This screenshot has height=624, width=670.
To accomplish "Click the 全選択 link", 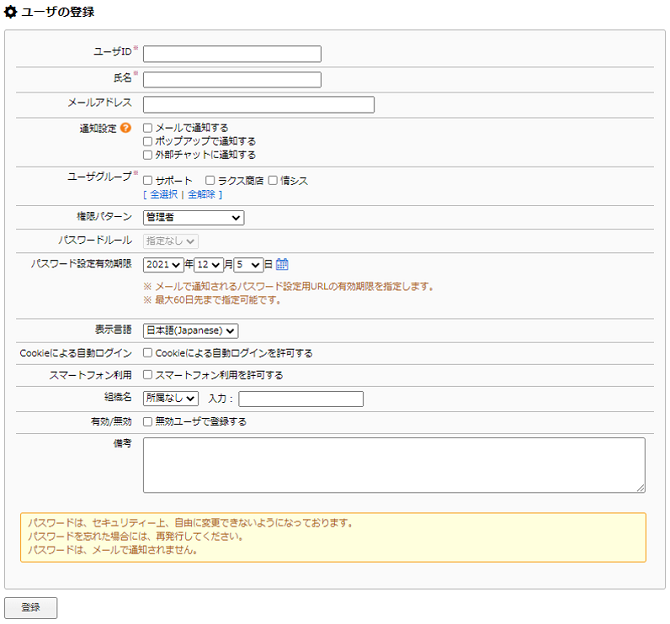I will [164, 194].
